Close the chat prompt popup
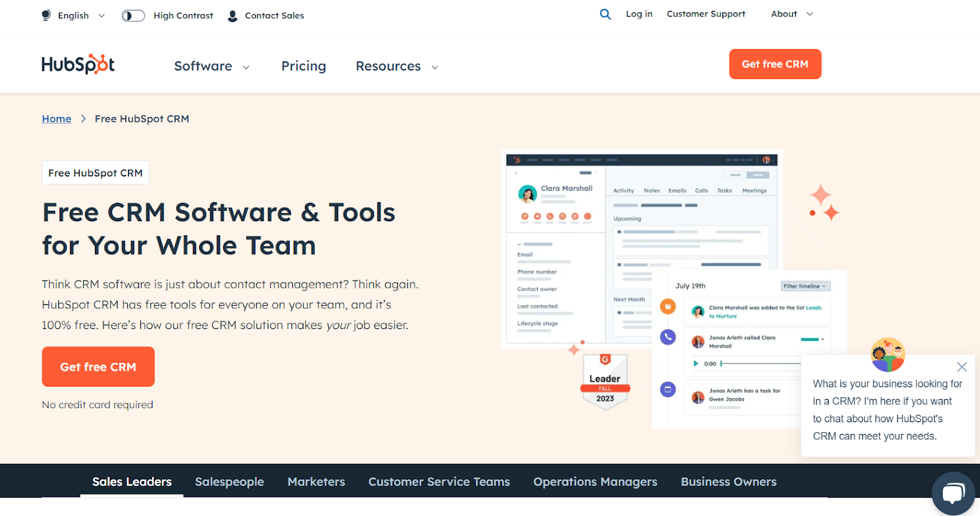 coord(962,367)
